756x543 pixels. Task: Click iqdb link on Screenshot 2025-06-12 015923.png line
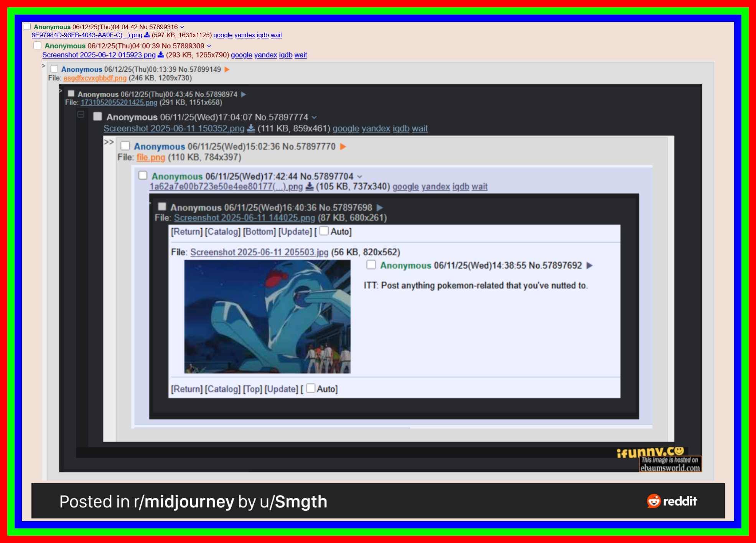pyautogui.click(x=286, y=55)
